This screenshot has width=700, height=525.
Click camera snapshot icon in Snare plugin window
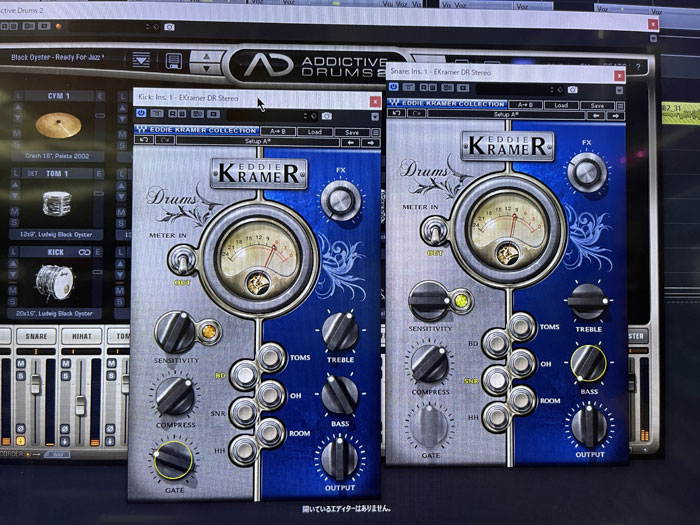(573, 90)
